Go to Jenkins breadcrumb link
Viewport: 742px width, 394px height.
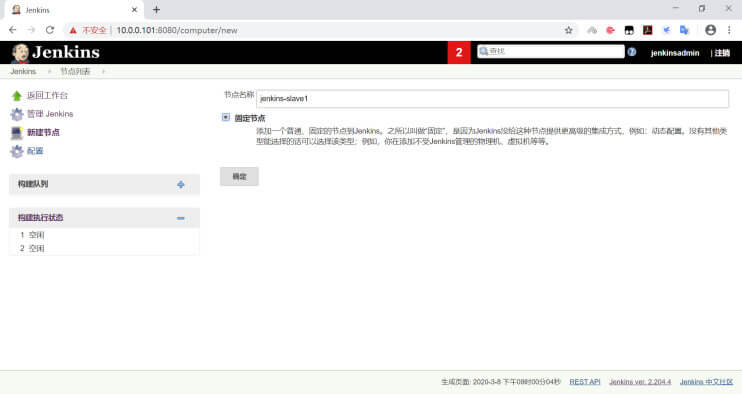click(23, 71)
